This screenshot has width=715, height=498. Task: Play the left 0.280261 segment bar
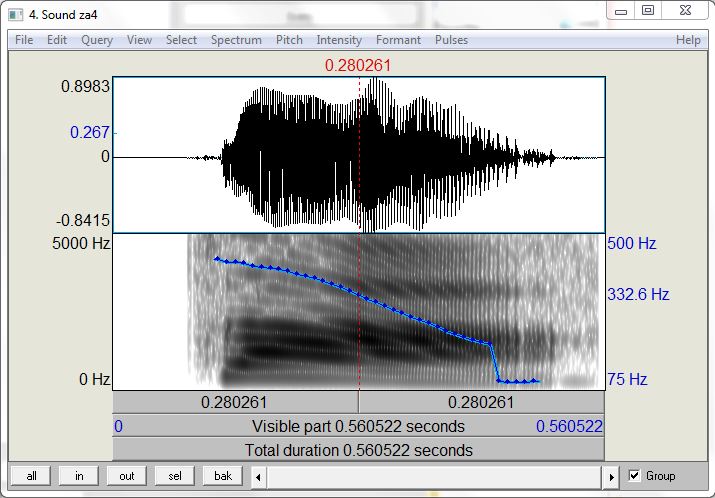click(x=235, y=402)
